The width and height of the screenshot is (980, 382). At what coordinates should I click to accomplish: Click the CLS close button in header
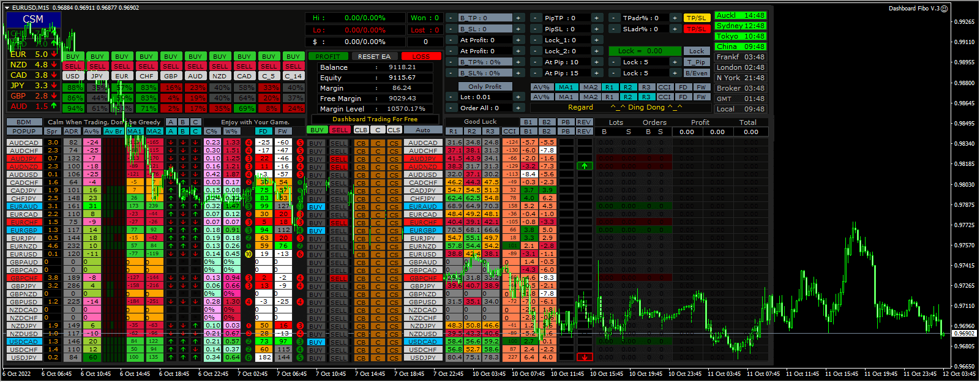point(394,130)
